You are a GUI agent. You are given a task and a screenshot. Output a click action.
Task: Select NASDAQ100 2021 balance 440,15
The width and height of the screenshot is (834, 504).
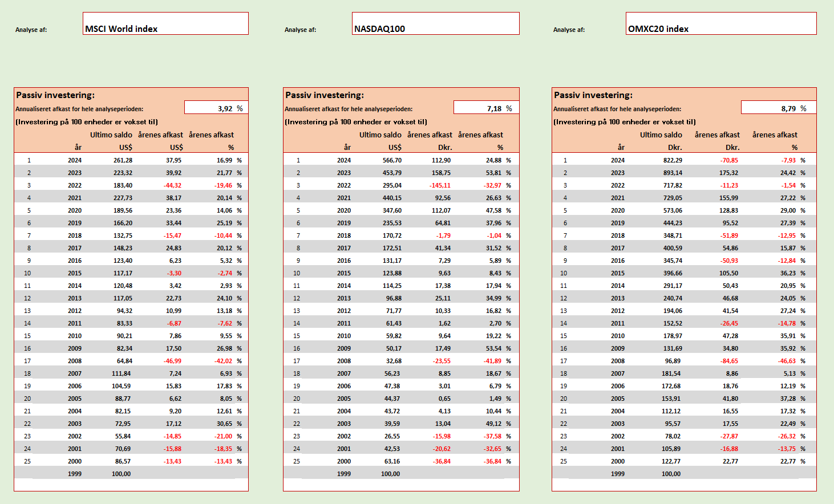[392, 198]
